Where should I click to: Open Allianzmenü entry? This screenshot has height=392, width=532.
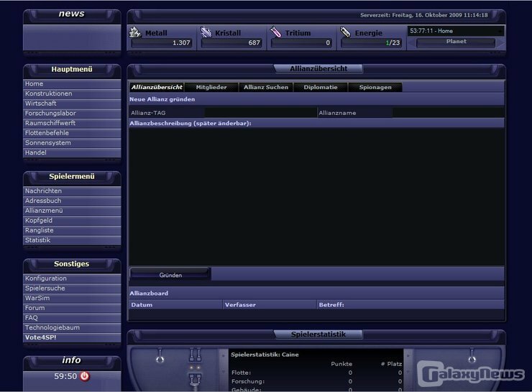click(72, 211)
